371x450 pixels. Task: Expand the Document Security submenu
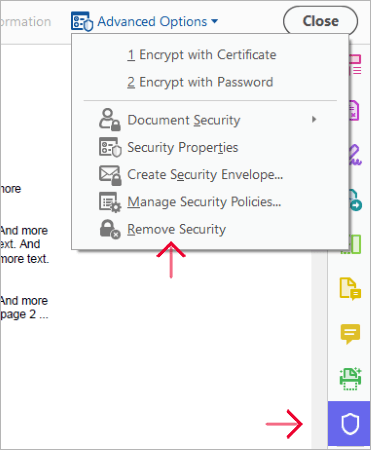coord(210,120)
